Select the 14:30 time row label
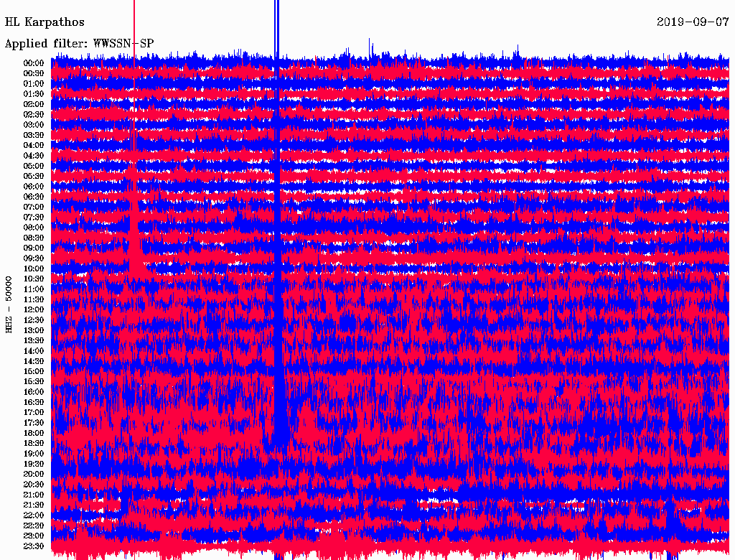This screenshot has height=560, width=735. (34, 361)
